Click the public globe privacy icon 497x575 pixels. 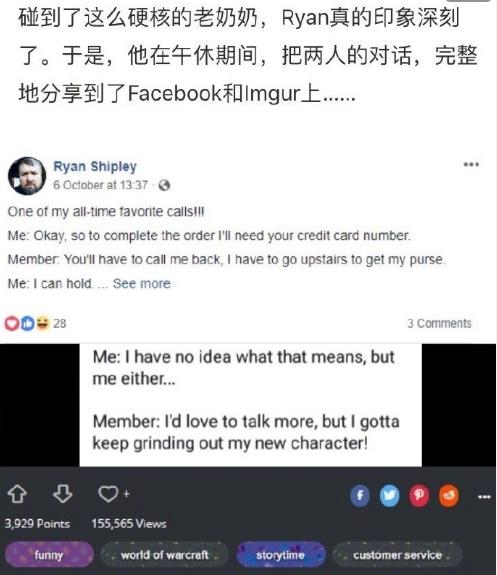click(164, 186)
